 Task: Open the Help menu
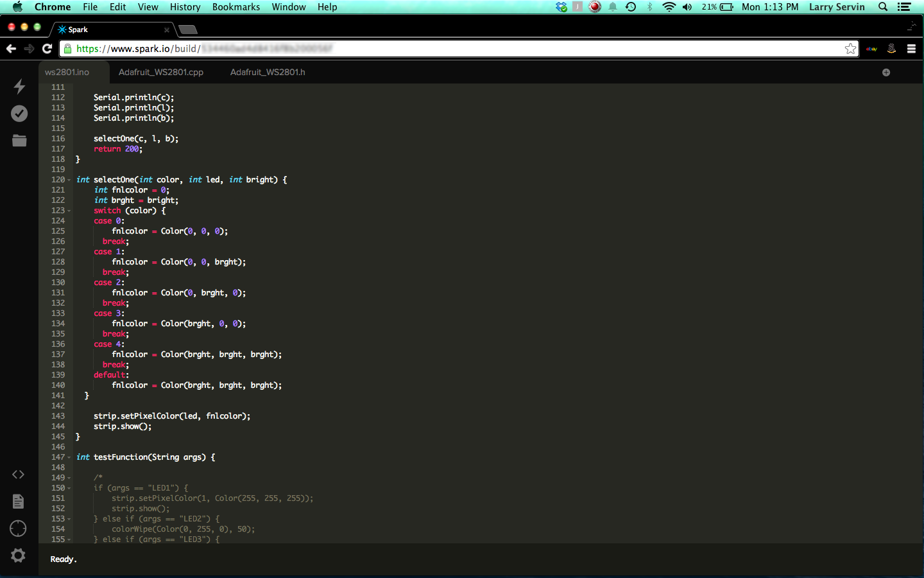[x=327, y=7]
